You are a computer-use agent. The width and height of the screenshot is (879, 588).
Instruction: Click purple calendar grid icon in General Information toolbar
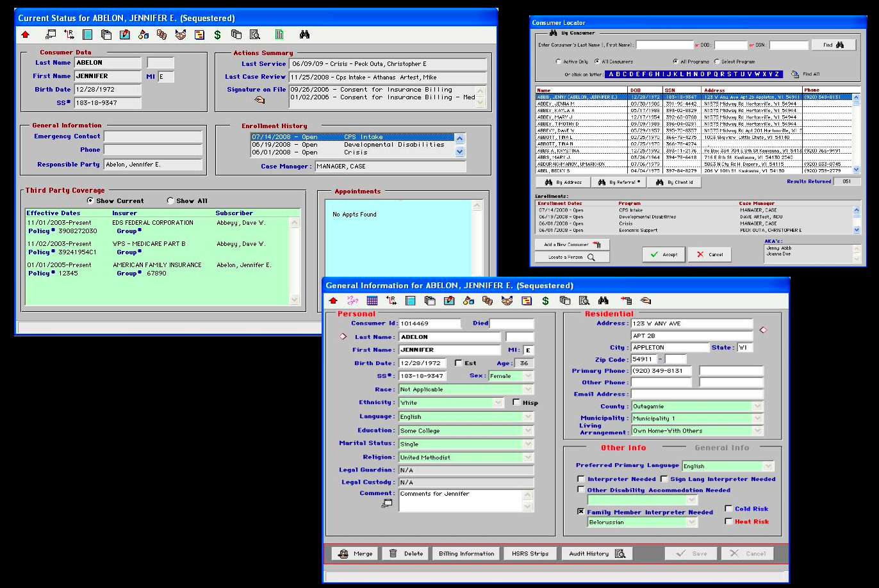(x=372, y=300)
